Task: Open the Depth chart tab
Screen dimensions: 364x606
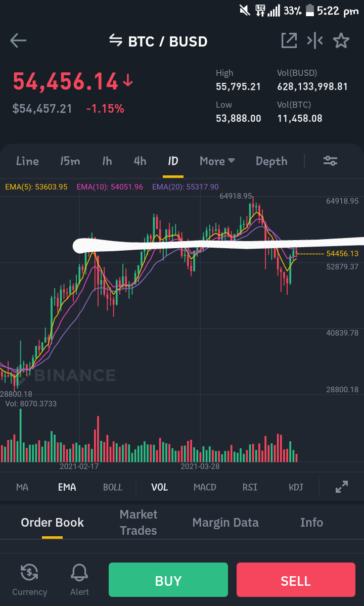Action: pyautogui.click(x=271, y=161)
